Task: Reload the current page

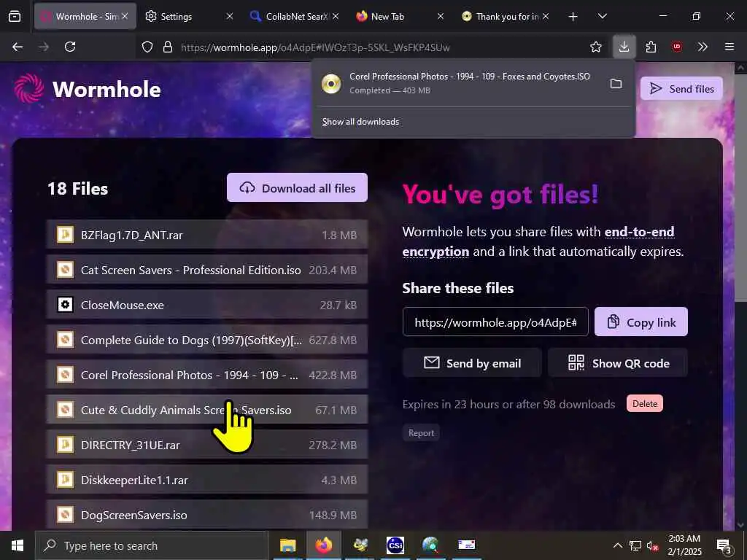Action: (x=70, y=47)
